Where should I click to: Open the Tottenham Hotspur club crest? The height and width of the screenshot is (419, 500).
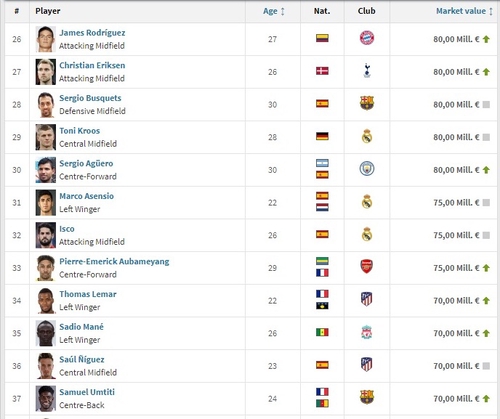pos(367,70)
